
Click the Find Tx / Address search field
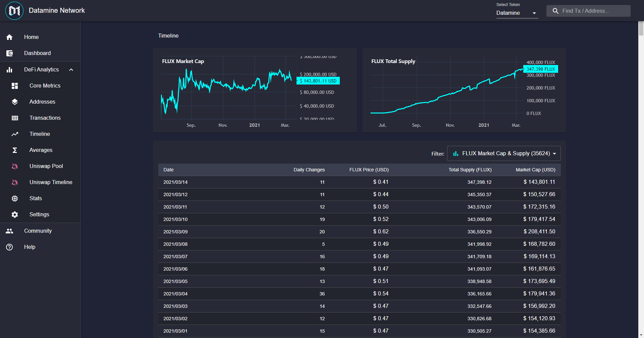click(588, 11)
